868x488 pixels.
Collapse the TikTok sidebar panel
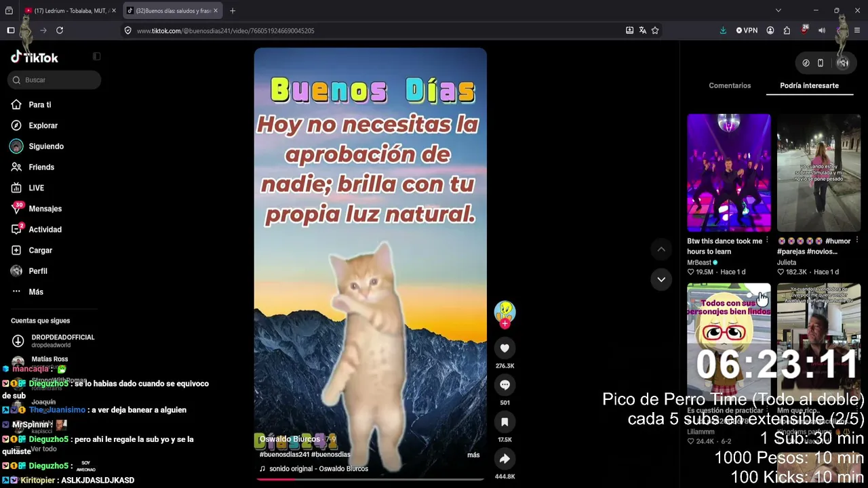point(96,57)
